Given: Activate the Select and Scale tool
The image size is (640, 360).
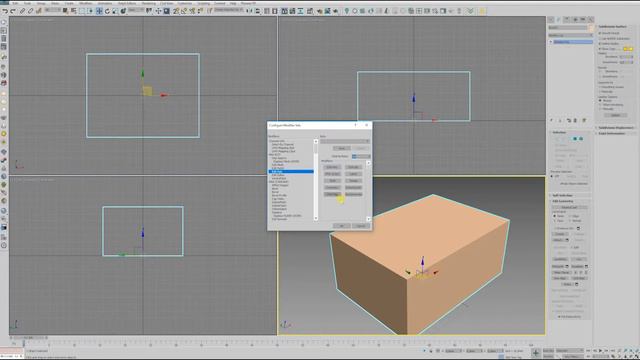Looking at the screenshot, I should [115, 11].
